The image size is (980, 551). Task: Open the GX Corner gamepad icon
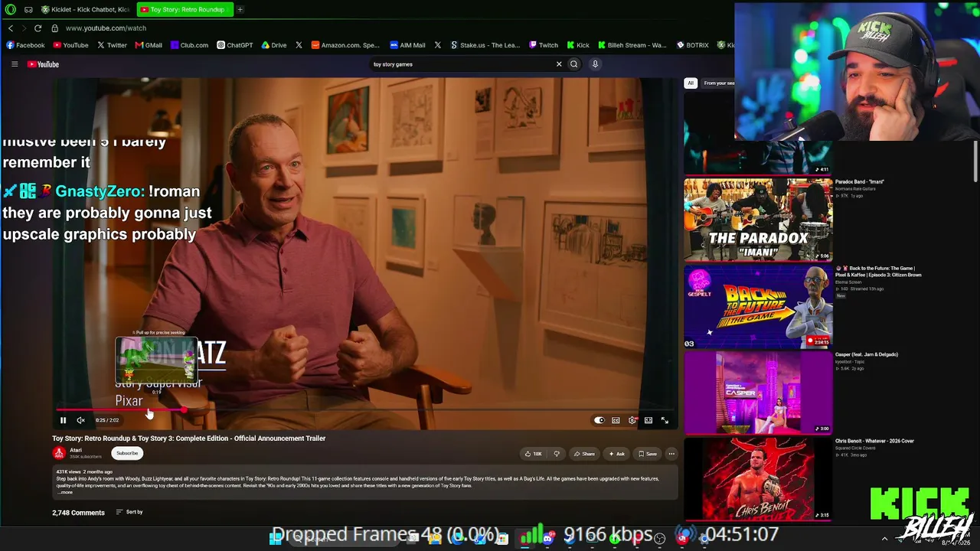28,9
